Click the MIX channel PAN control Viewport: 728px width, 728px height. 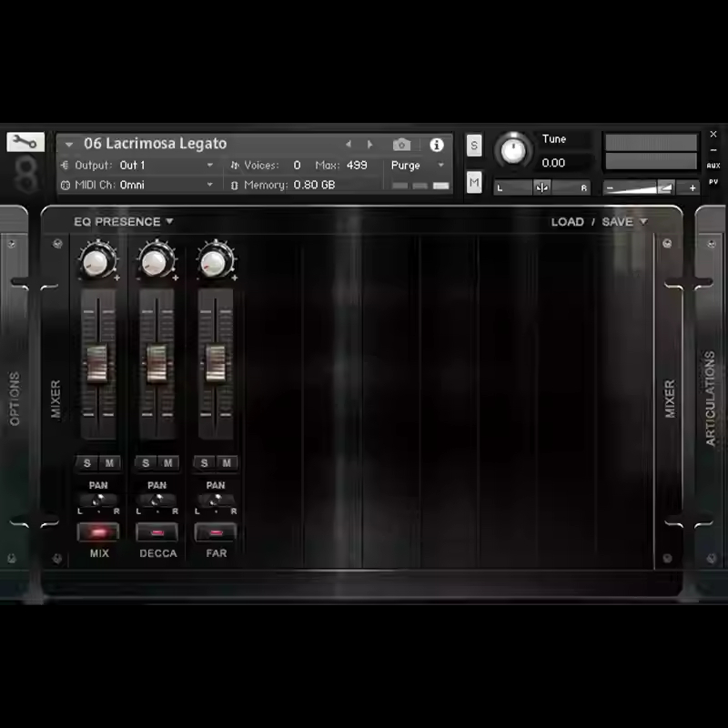98,500
